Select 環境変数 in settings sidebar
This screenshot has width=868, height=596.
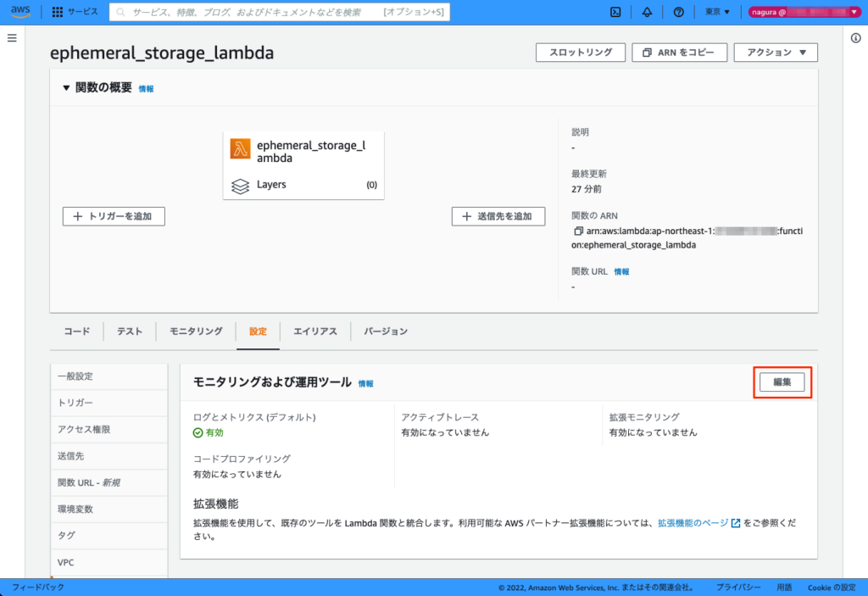[109, 510]
